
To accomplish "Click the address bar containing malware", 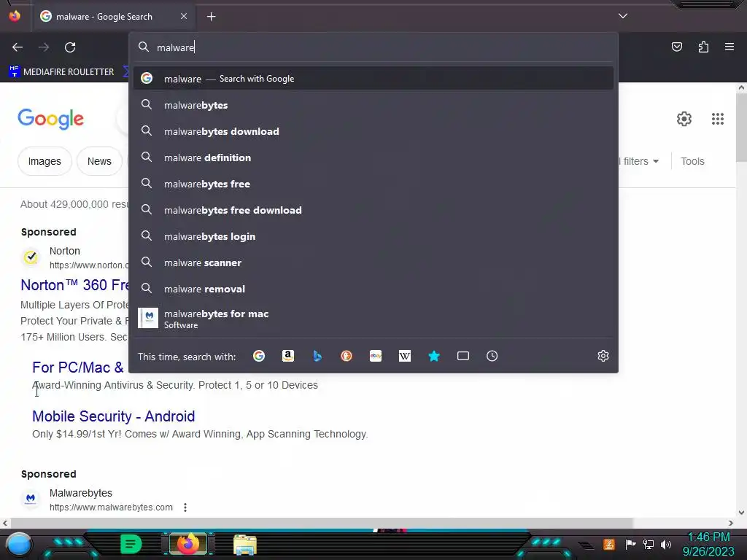I will tap(374, 47).
